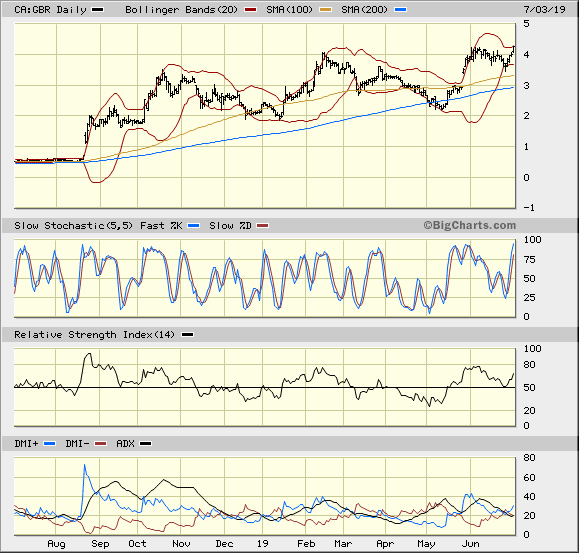Click the Sep label on time axis
Screen dimensions: 579x553
coord(100,544)
